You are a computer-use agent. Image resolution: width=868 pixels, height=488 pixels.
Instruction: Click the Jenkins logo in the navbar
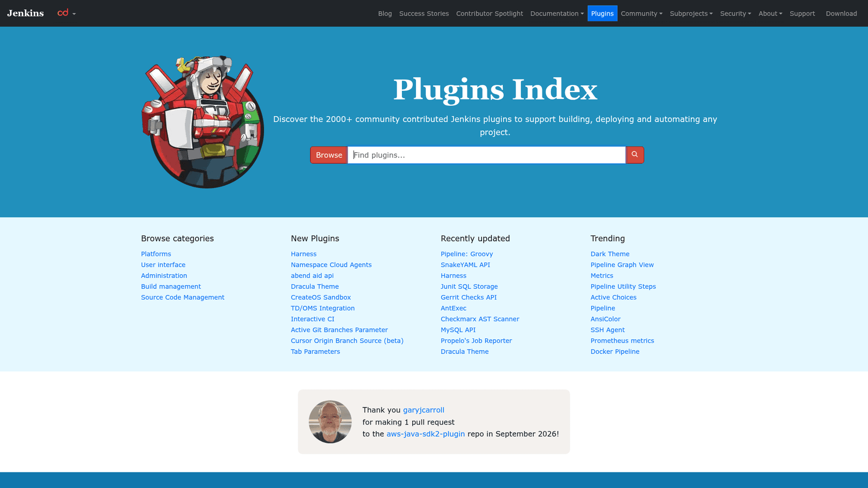[25, 13]
